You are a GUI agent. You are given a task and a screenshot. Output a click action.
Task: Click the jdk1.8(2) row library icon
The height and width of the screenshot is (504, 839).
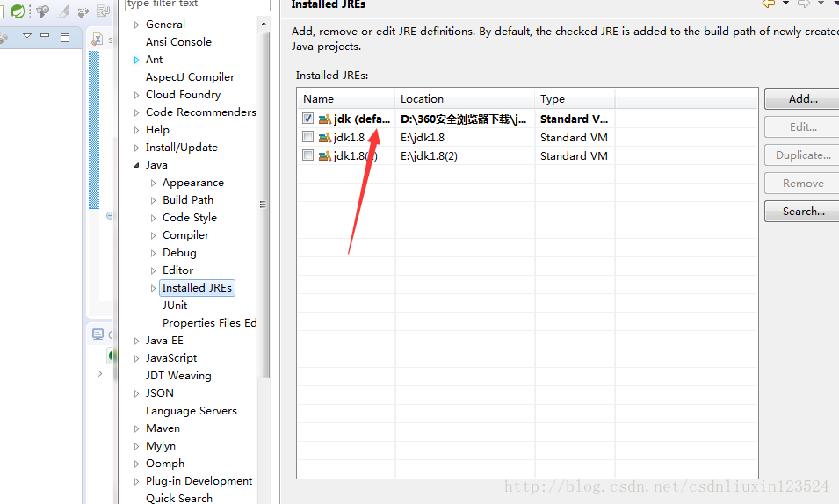coord(325,155)
